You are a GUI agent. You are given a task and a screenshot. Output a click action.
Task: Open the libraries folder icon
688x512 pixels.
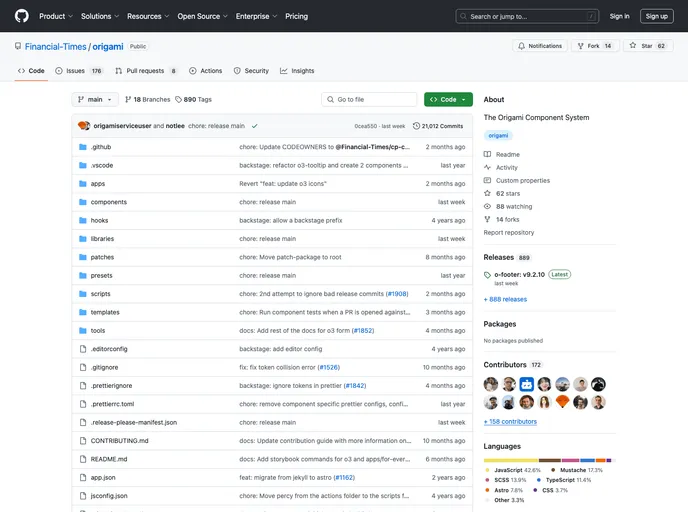(82, 239)
